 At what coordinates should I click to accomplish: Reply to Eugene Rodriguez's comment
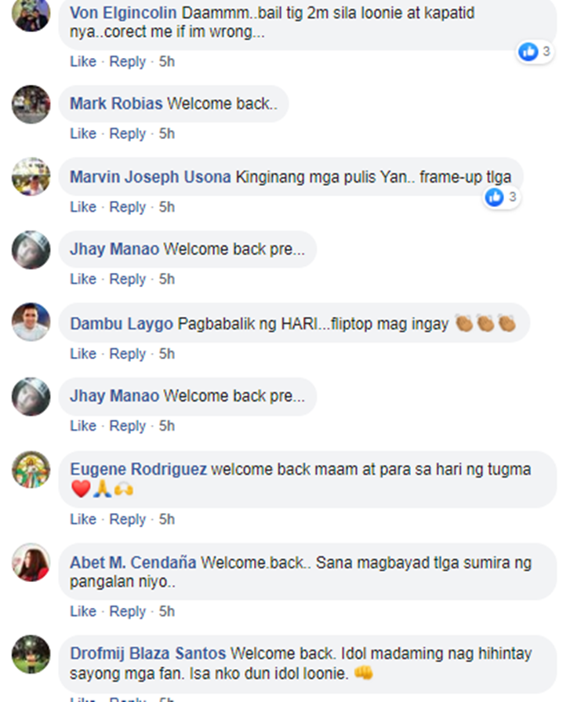coord(128,519)
